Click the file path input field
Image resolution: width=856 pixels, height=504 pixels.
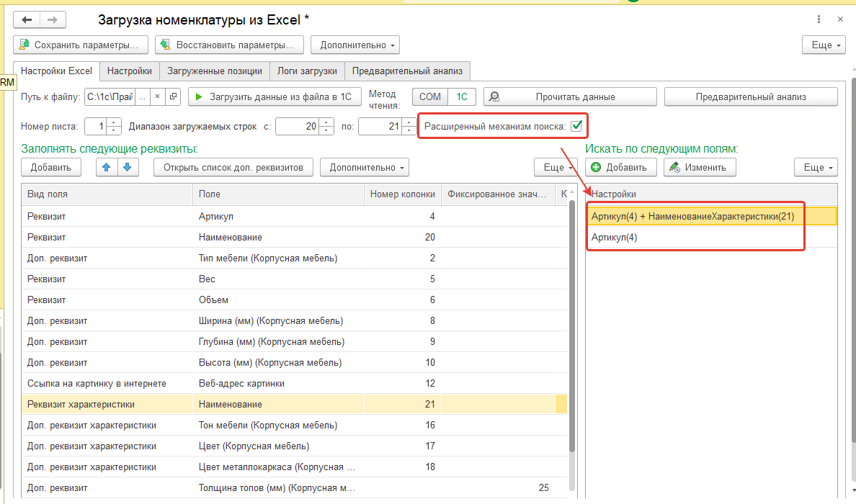(110, 96)
